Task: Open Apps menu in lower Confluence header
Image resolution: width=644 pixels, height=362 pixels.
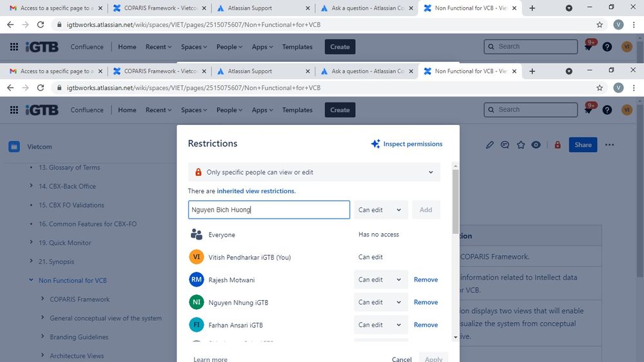Action: click(262, 110)
